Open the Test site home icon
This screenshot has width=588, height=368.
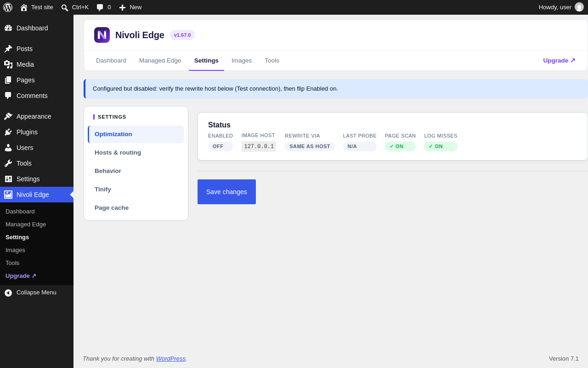tap(24, 7)
